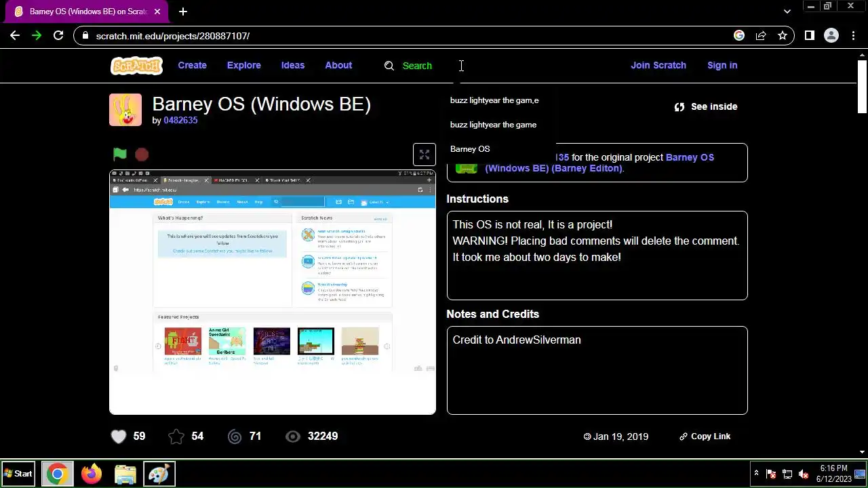Screen dimensions: 868x488
Task: Open the browser side panel
Action: point(810,36)
